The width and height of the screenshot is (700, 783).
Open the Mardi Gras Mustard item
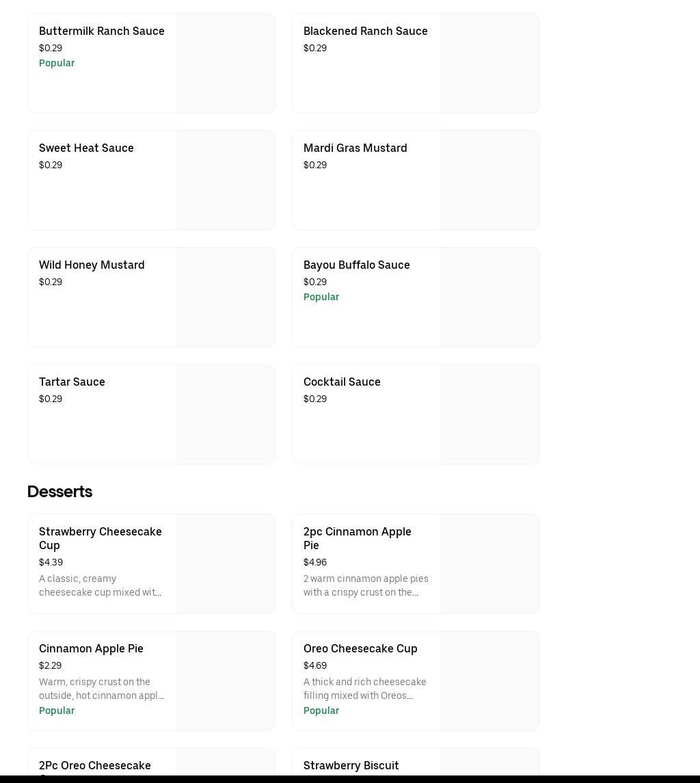click(x=355, y=148)
